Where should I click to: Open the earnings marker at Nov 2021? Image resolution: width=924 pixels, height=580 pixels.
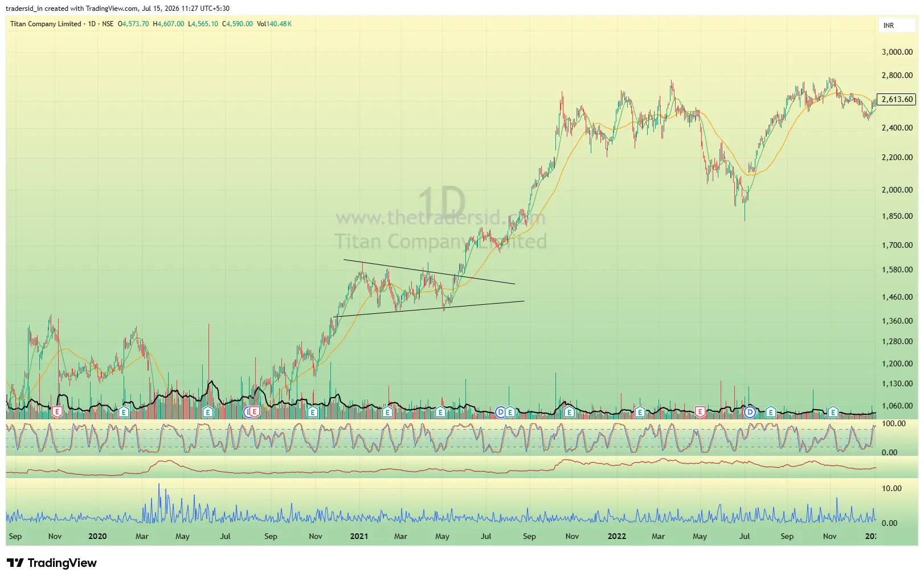(569, 411)
